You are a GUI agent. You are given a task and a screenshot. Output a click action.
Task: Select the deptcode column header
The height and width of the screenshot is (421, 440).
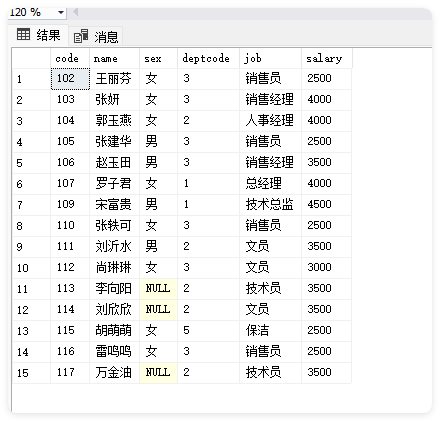(208, 58)
